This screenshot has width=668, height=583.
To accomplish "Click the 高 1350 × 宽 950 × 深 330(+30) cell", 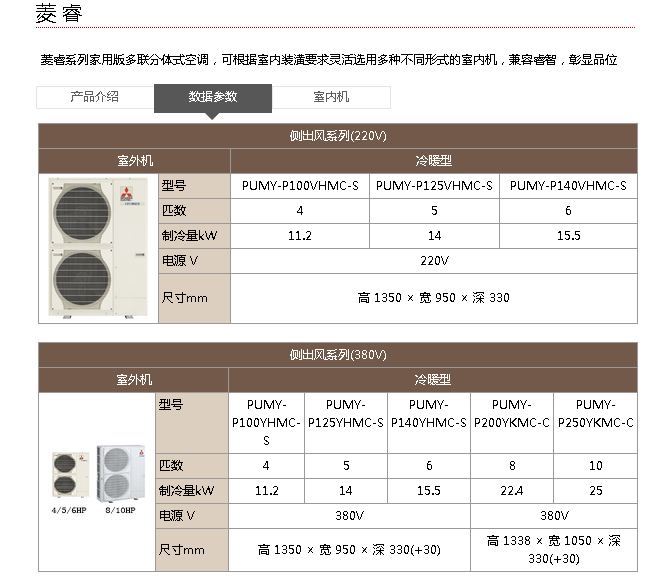I will (x=349, y=550).
